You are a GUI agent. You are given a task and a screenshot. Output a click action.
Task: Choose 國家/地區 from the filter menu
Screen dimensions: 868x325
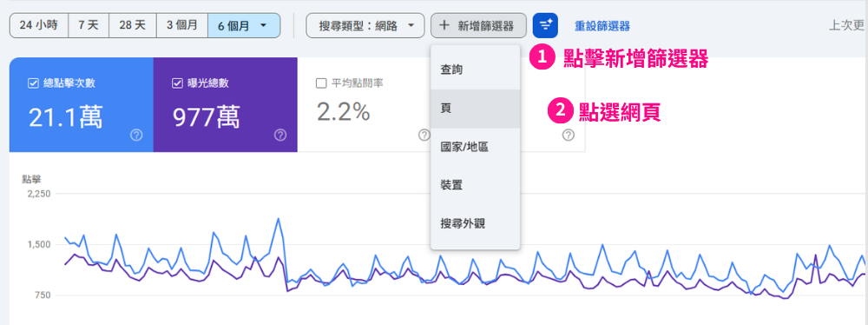(475, 147)
